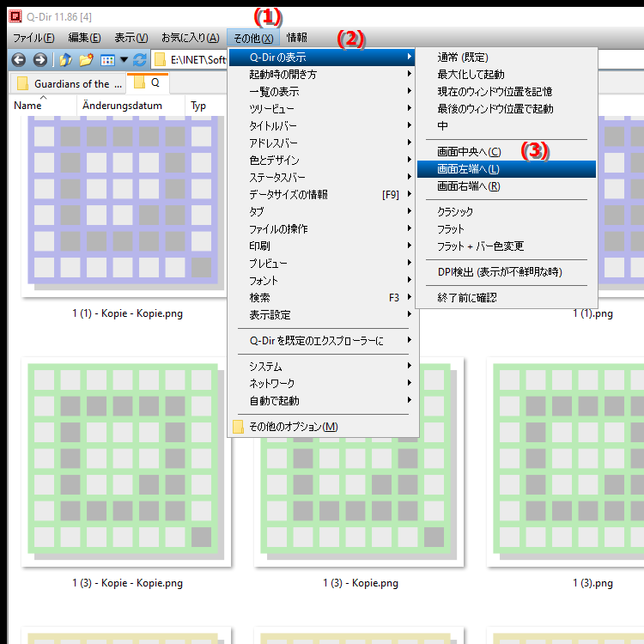Switch to the Q tab
Image resolution: width=644 pixels, height=644 pixels.
(149, 83)
